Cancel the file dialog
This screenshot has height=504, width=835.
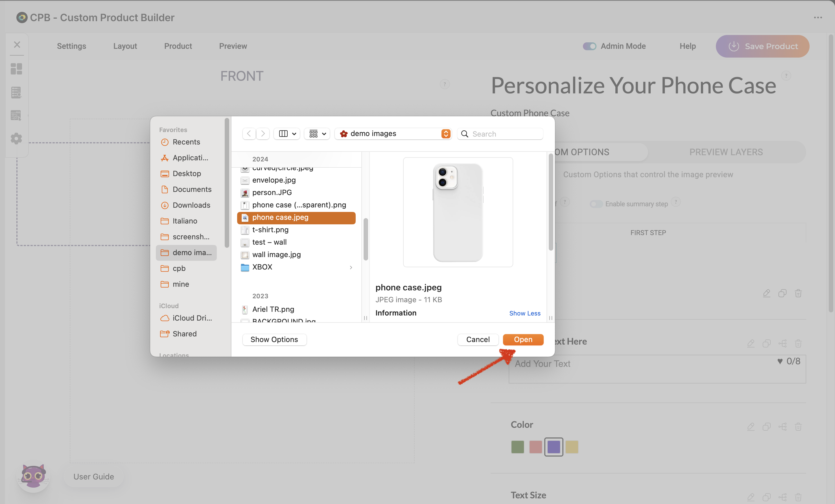(x=478, y=339)
